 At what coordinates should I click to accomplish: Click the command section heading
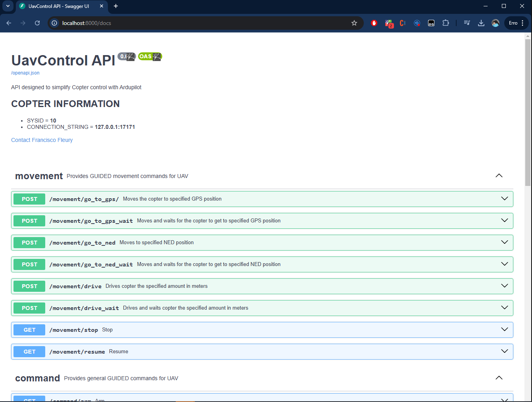tap(37, 378)
